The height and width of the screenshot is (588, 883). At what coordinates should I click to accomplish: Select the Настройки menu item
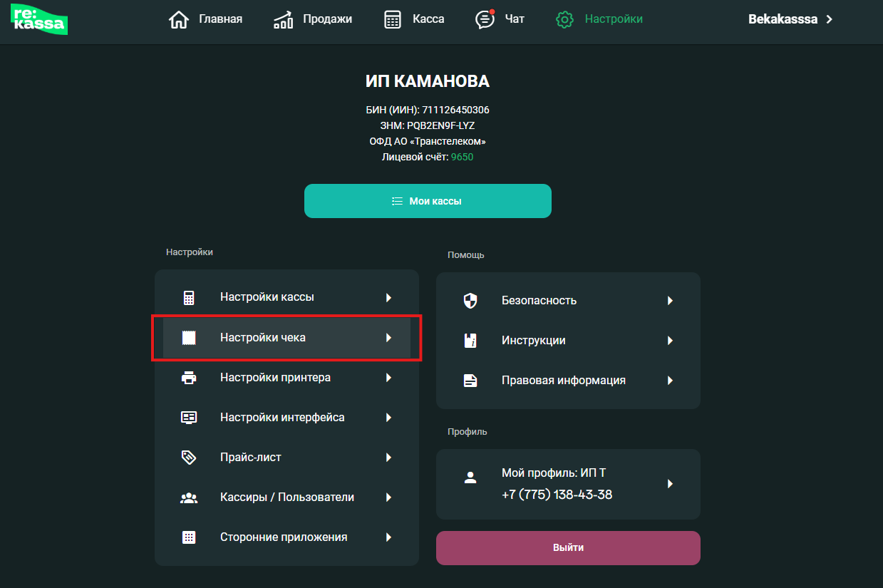599,19
